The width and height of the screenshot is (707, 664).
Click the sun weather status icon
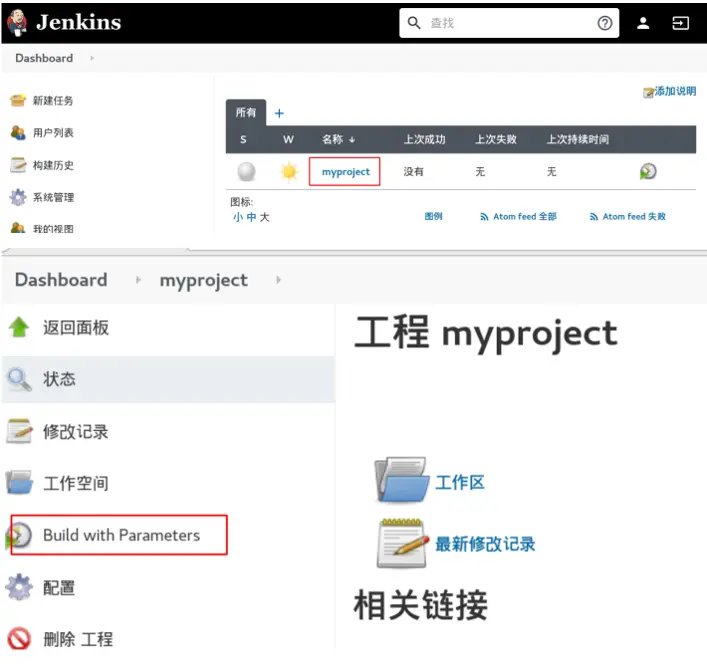click(x=289, y=172)
